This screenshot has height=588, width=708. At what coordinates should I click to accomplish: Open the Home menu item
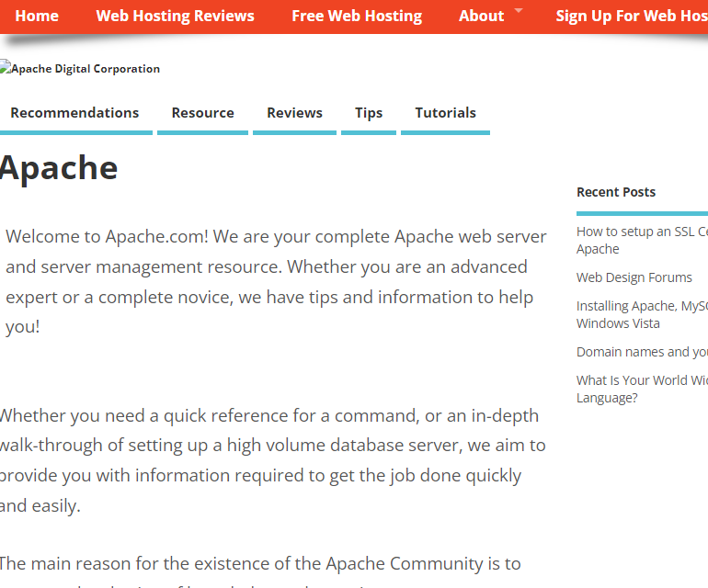(37, 16)
